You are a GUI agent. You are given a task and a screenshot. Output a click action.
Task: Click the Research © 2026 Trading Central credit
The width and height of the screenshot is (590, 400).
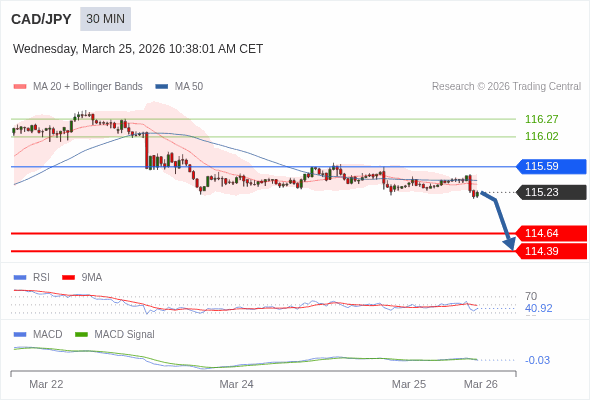506,87
